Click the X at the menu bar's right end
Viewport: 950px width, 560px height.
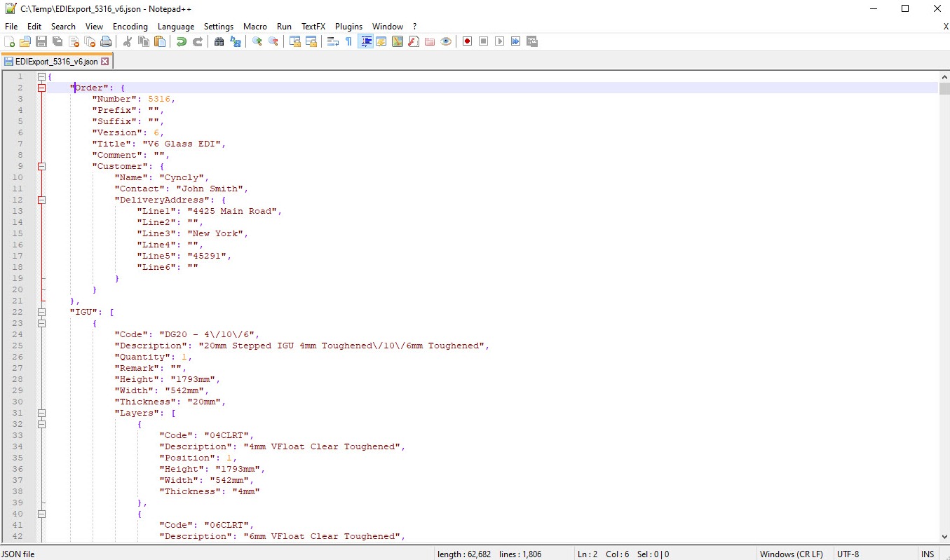946,27
